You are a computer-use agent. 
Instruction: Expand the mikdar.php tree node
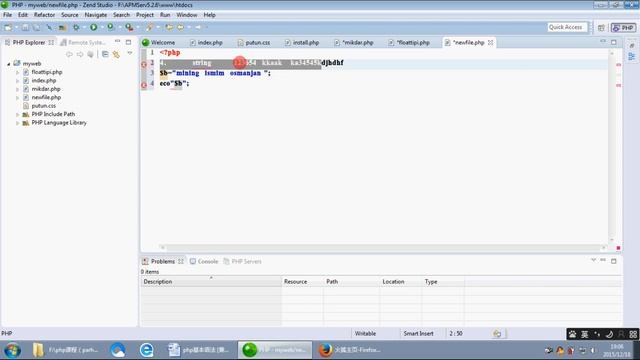coord(18,89)
